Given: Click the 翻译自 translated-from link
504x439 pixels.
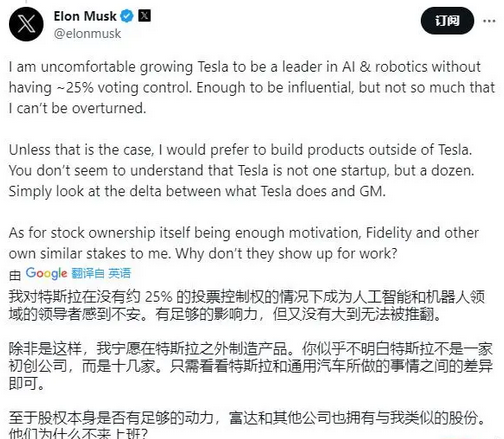Looking at the screenshot, I should pyautogui.click(x=88, y=273).
